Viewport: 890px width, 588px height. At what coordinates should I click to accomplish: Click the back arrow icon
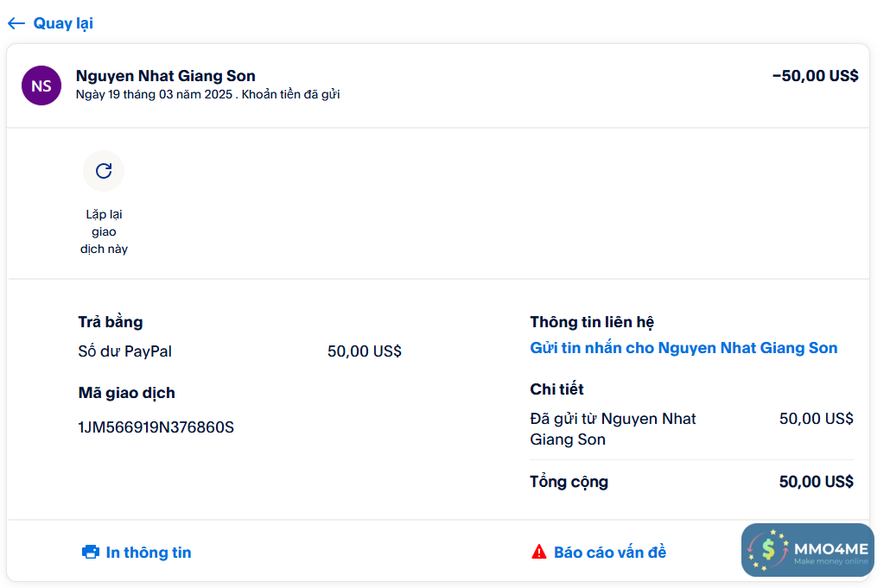(x=16, y=23)
